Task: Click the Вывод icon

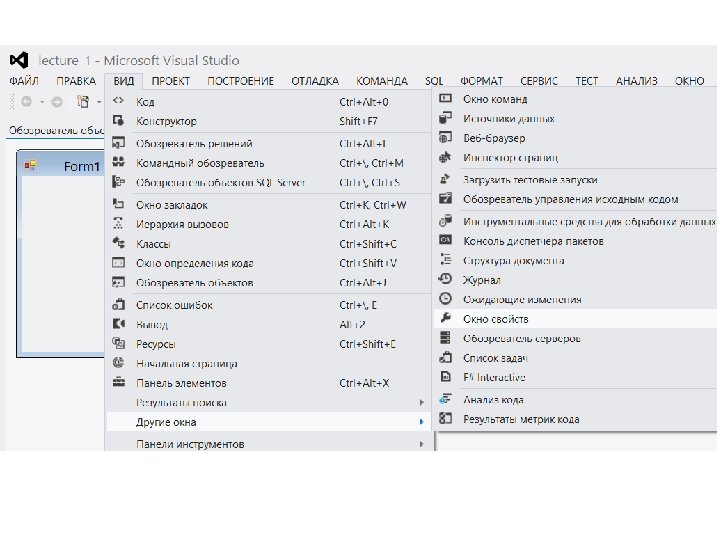Action: (118, 324)
